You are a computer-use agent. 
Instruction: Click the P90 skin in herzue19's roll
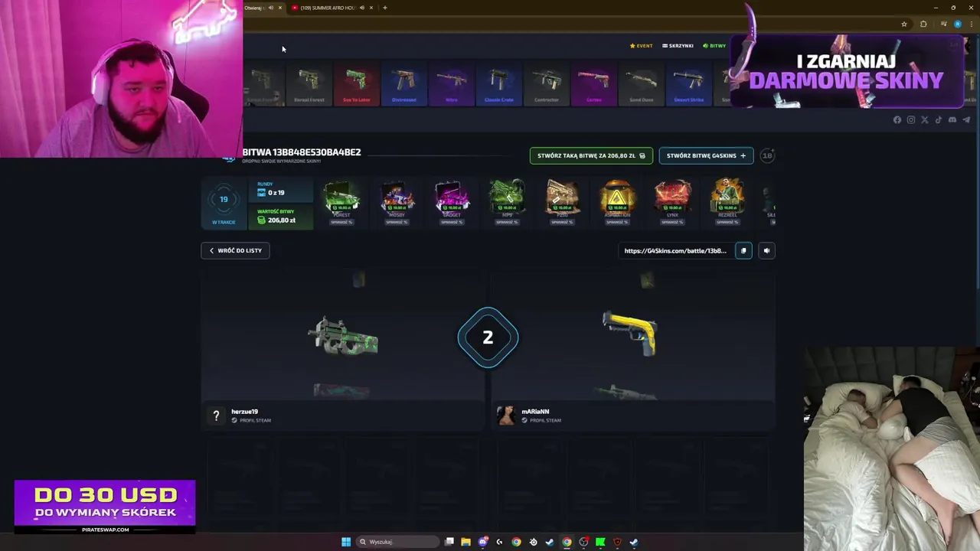click(343, 337)
